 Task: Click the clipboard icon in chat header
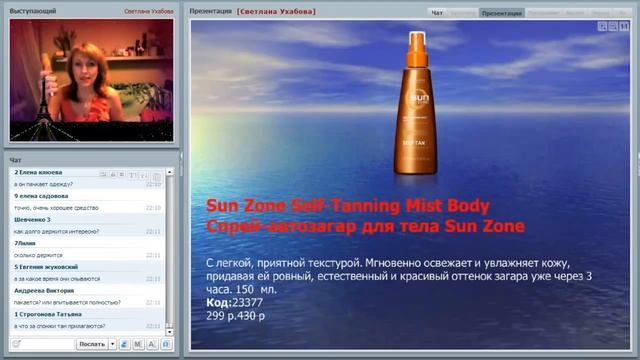coord(156,177)
